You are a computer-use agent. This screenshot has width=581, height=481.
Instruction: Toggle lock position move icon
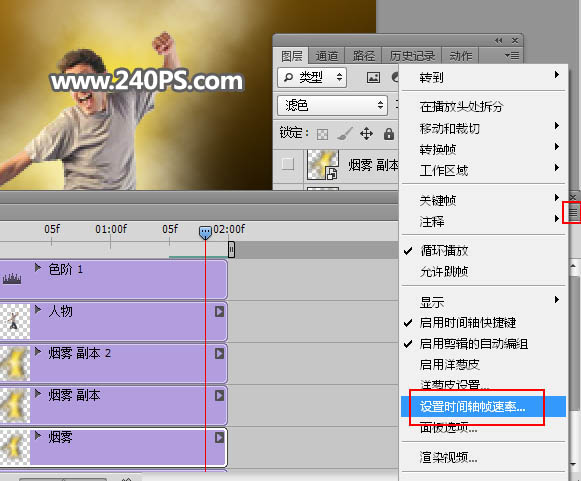click(x=366, y=133)
